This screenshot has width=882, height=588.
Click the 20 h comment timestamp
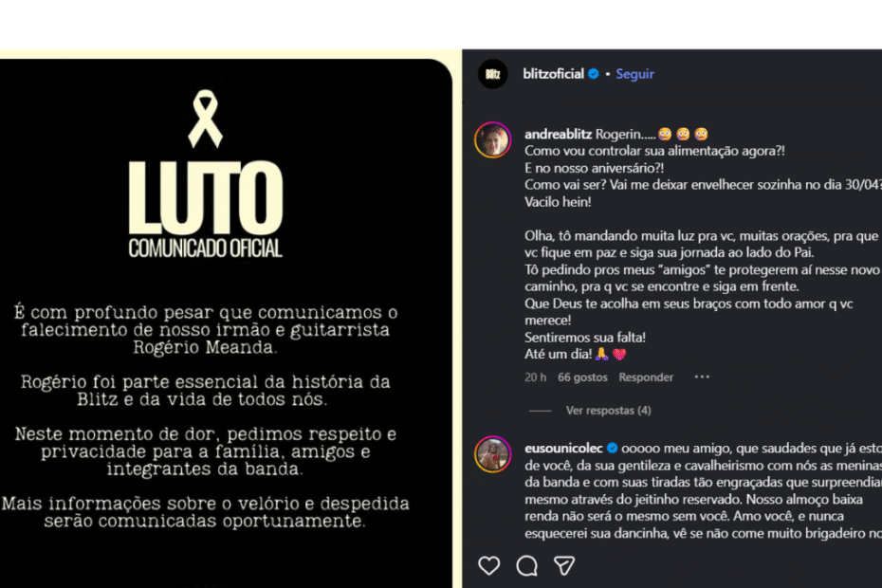(x=536, y=377)
